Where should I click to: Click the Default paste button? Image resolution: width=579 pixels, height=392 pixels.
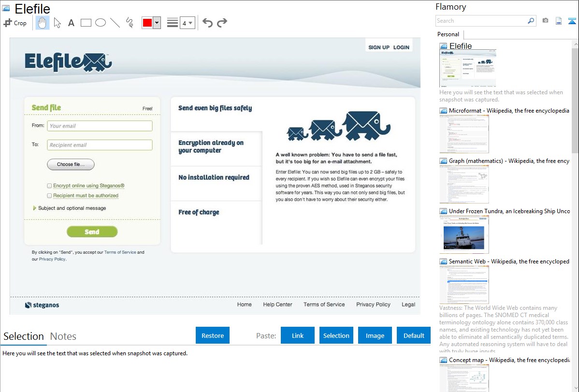click(x=414, y=335)
